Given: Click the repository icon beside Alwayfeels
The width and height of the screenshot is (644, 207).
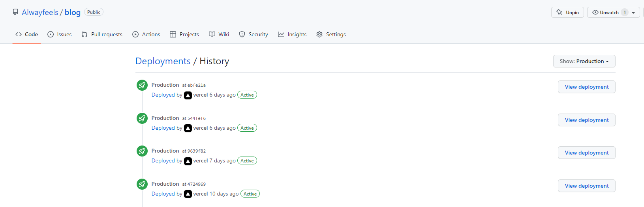Looking at the screenshot, I should (15, 12).
